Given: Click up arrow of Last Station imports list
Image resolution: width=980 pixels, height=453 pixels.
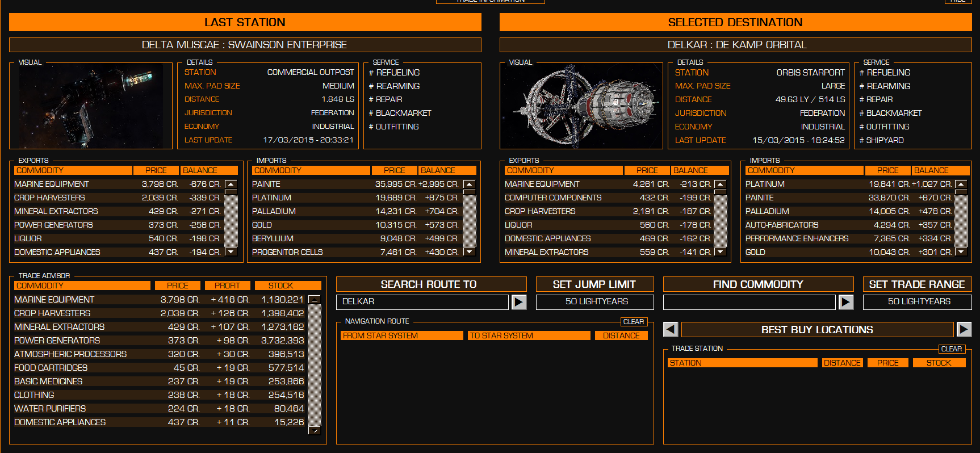Looking at the screenshot, I should 470,184.
